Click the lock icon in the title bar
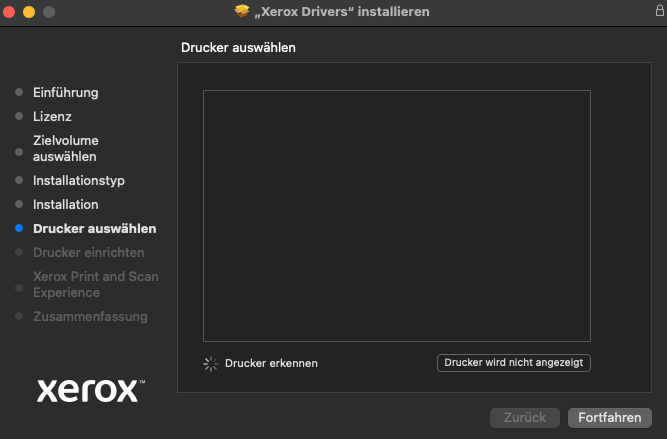Image resolution: width=667 pixels, height=439 pixels. pos(658,11)
